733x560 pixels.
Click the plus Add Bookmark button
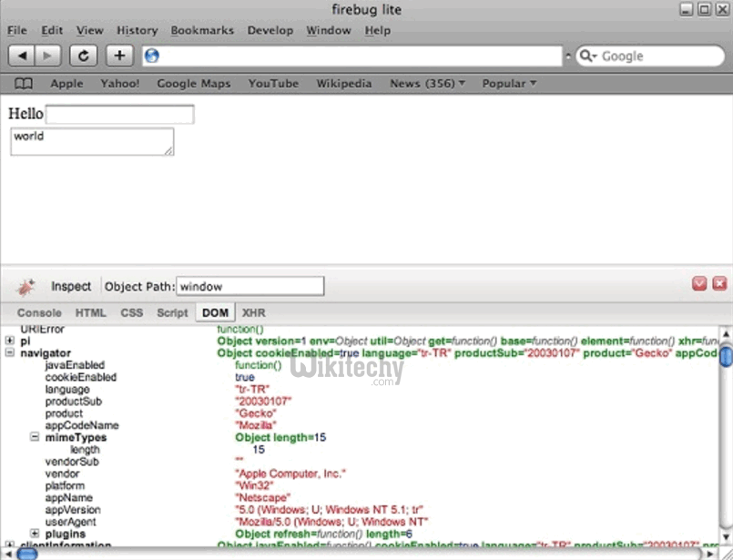(x=118, y=56)
